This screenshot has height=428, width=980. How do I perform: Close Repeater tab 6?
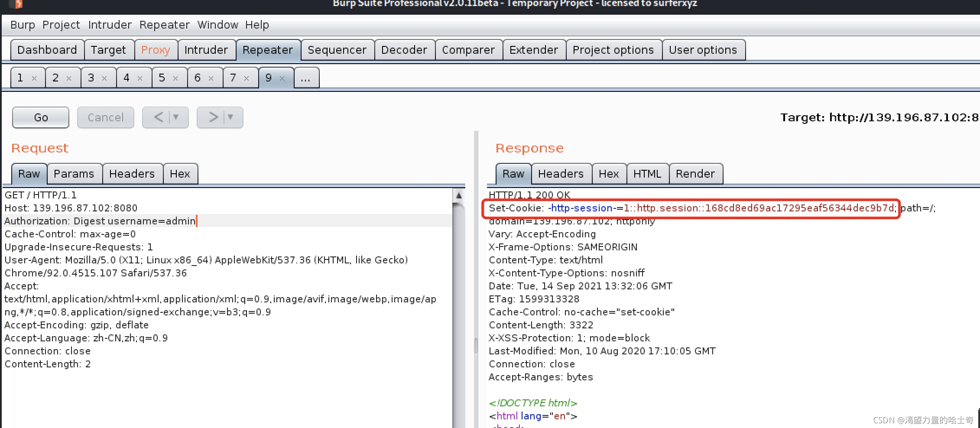[x=211, y=78]
